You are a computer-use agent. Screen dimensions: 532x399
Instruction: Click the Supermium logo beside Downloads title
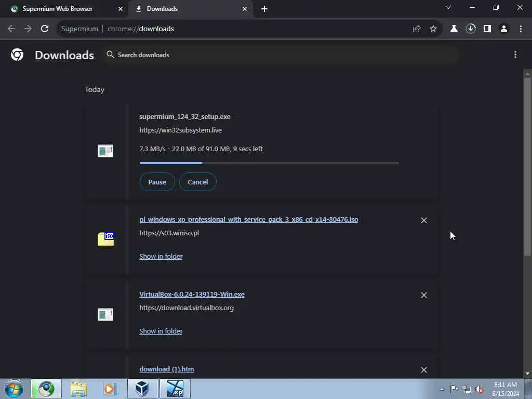[x=17, y=55]
